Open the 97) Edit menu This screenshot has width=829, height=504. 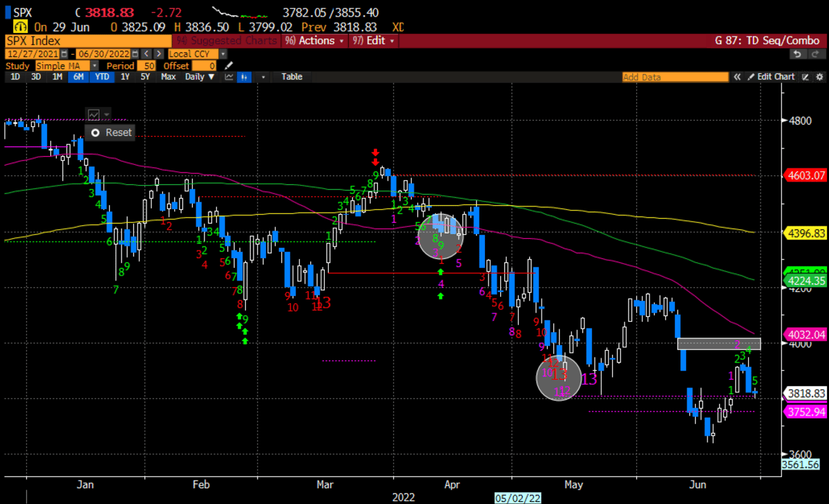(374, 41)
